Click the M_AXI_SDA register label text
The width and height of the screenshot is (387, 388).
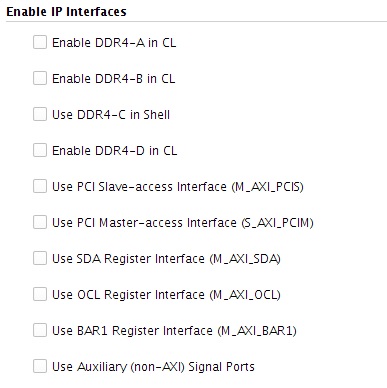(x=166, y=259)
